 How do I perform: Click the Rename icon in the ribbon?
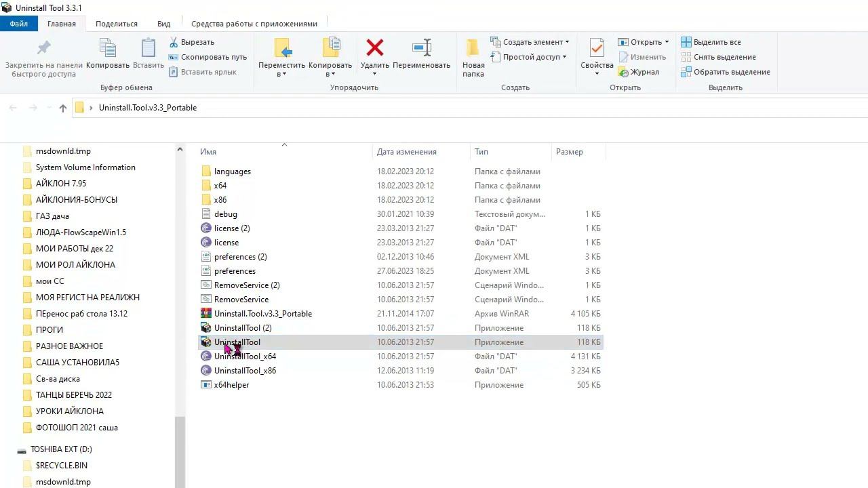coord(422,47)
